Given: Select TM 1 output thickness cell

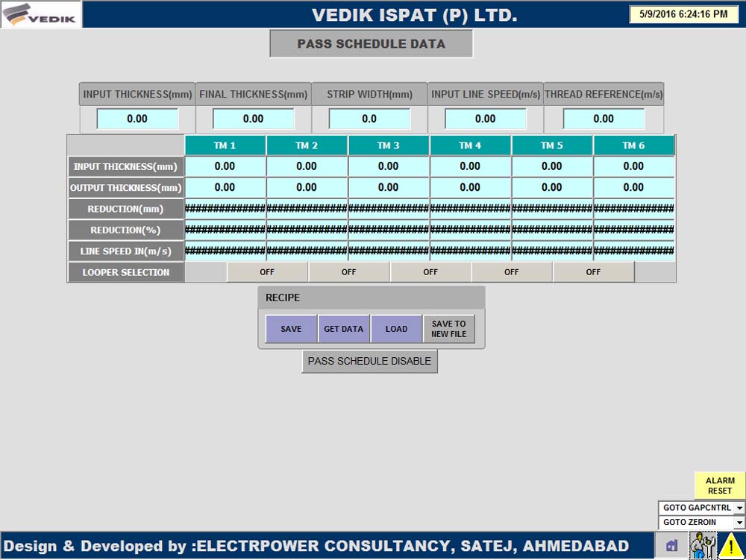Looking at the screenshot, I should (225, 187).
